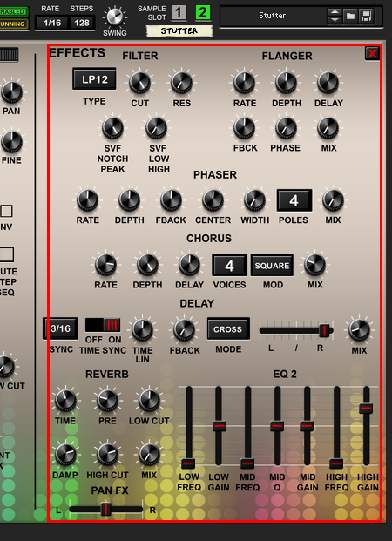This screenshot has height=541, width=392.
Task: Click the PAN FX slider handle
Action: [106, 510]
